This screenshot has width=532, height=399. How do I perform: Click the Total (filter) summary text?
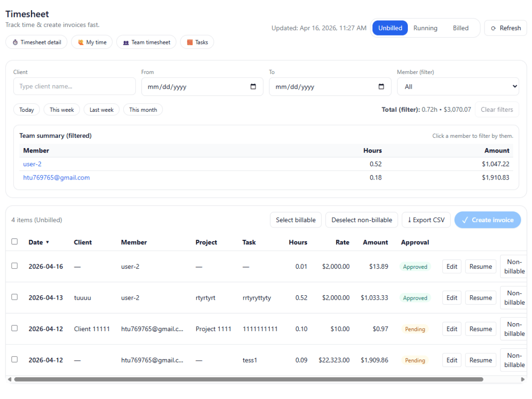click(426, 110)
